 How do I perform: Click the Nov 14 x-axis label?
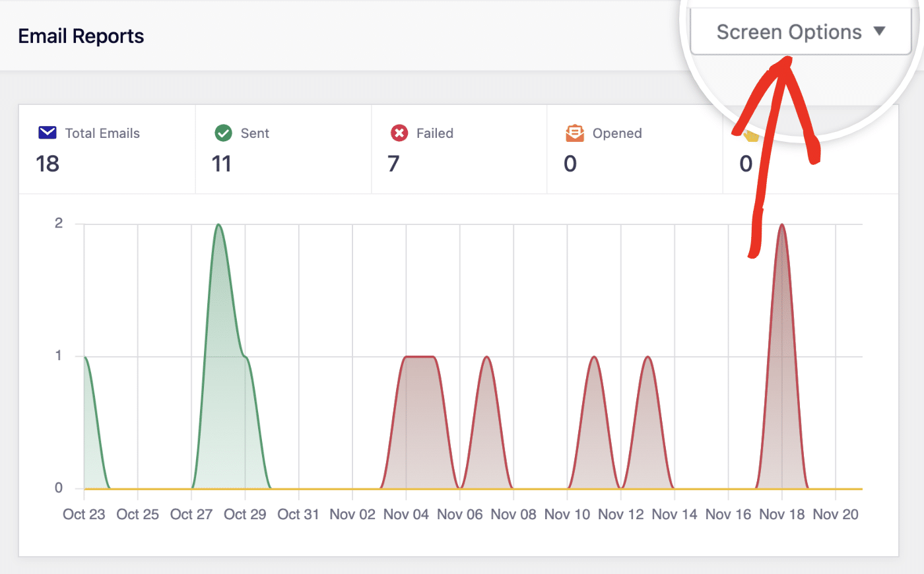pyautogui.click(x=675, y=515)
